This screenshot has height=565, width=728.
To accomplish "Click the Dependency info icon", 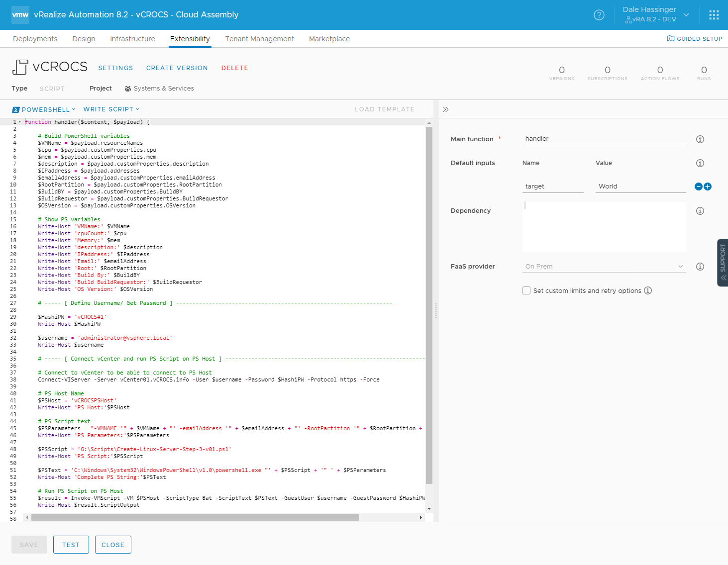I will (x=700, y=211).
